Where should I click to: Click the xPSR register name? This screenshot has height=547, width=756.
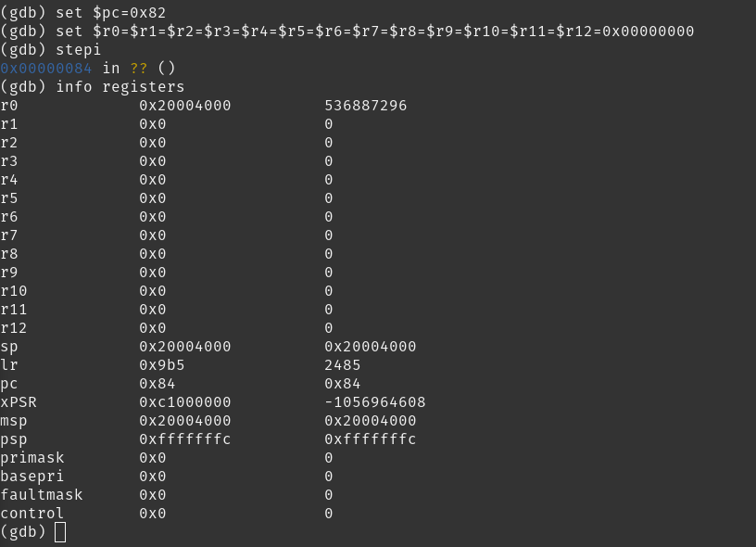[19, 402]
